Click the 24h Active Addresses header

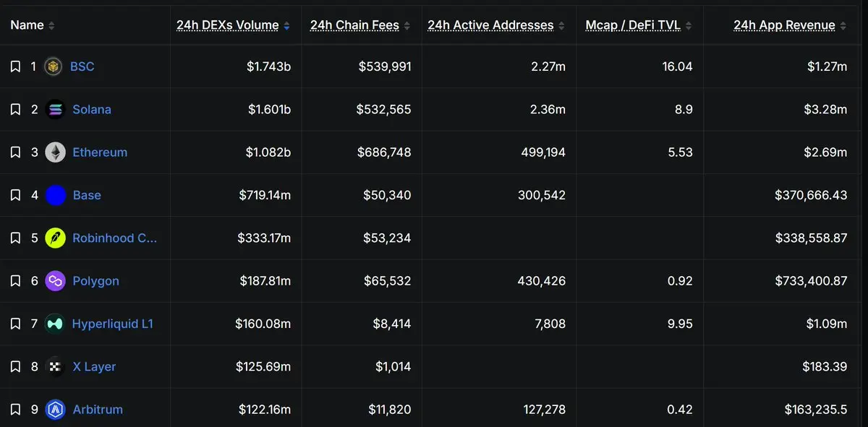pyautogui.click(x=490, y=25)
